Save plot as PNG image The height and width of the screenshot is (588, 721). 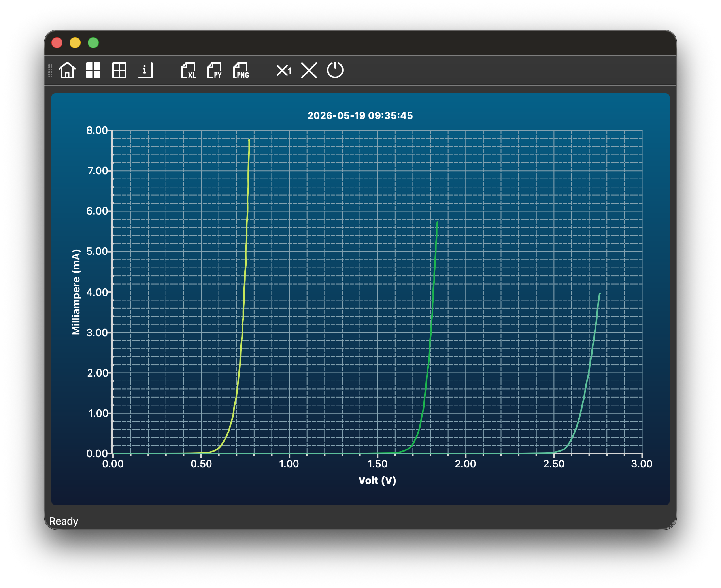point(241,70)
